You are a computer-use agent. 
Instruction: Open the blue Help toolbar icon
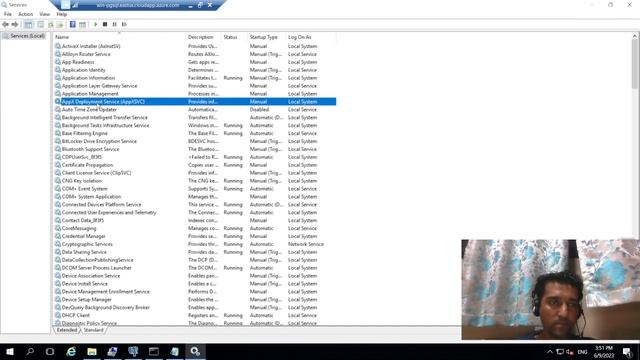[x=73, y=24]
